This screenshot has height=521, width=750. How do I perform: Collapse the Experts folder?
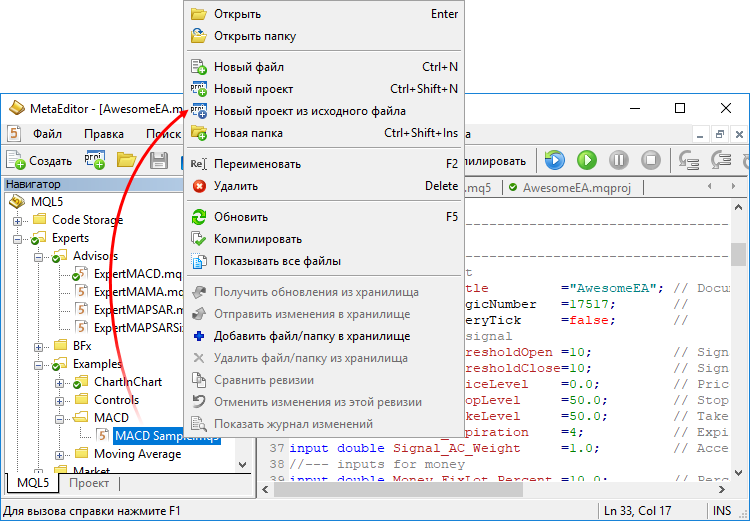pyautogui.click(x=18, y=239)
